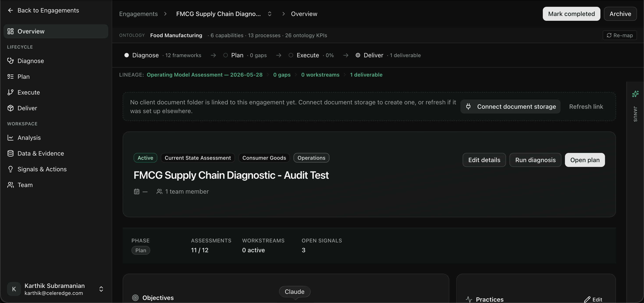Click the open signals count 3
Viewport: 644px width, 303px height.
304,250
